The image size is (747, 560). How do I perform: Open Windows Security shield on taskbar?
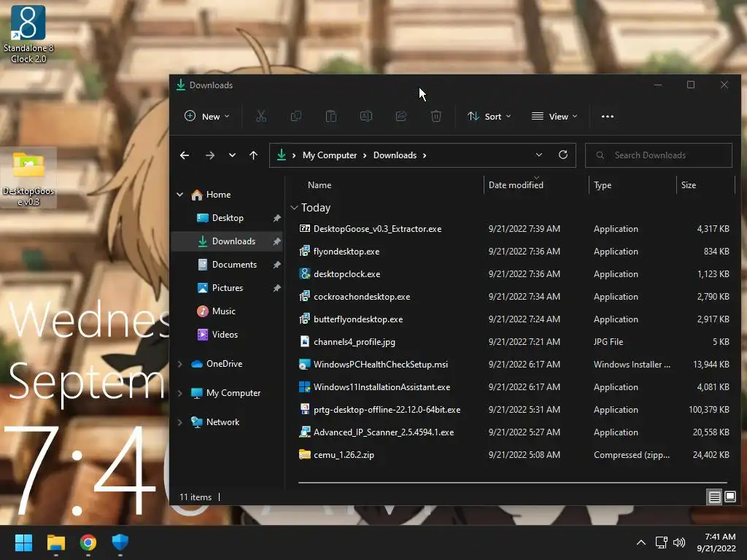[x=120, y=542]
